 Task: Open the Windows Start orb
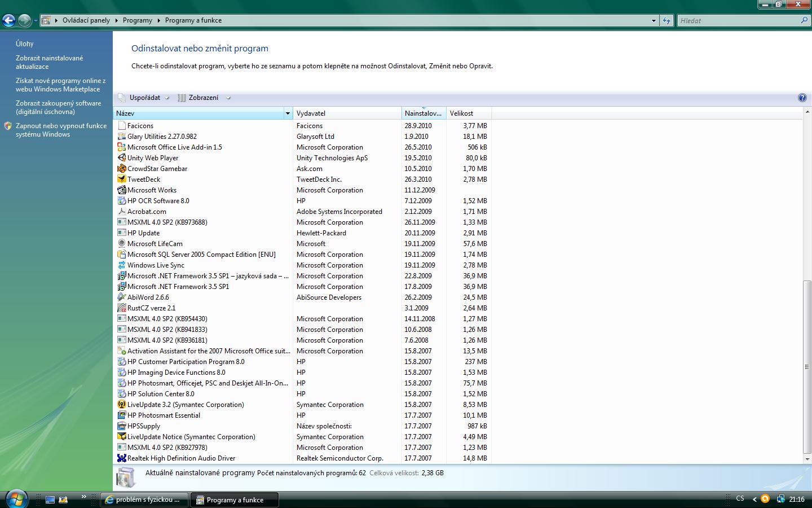point(16,498)
